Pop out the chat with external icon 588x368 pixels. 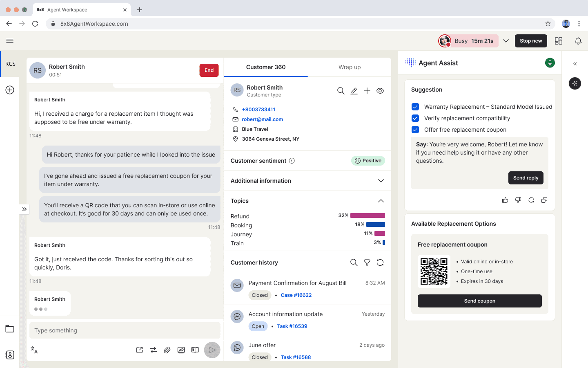pos(140,350)
